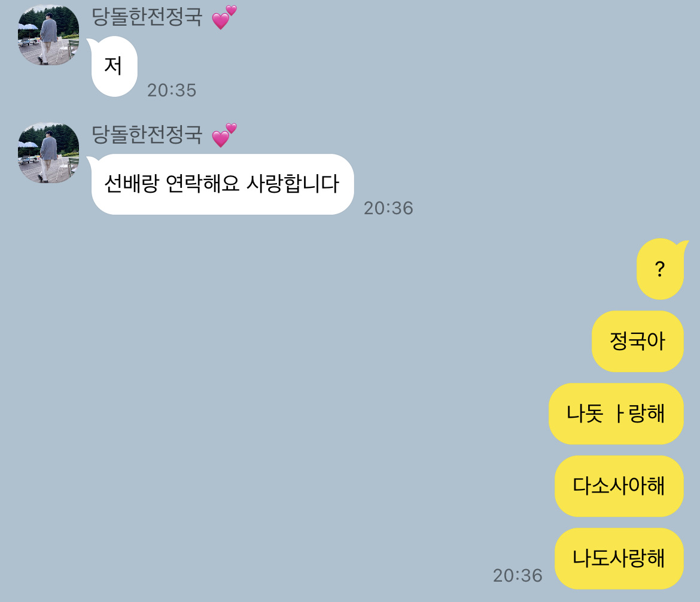The image size is (700, 602).
Task: Click the 20:35 timestamp next to 저
Action: click(x=172, y=90)
